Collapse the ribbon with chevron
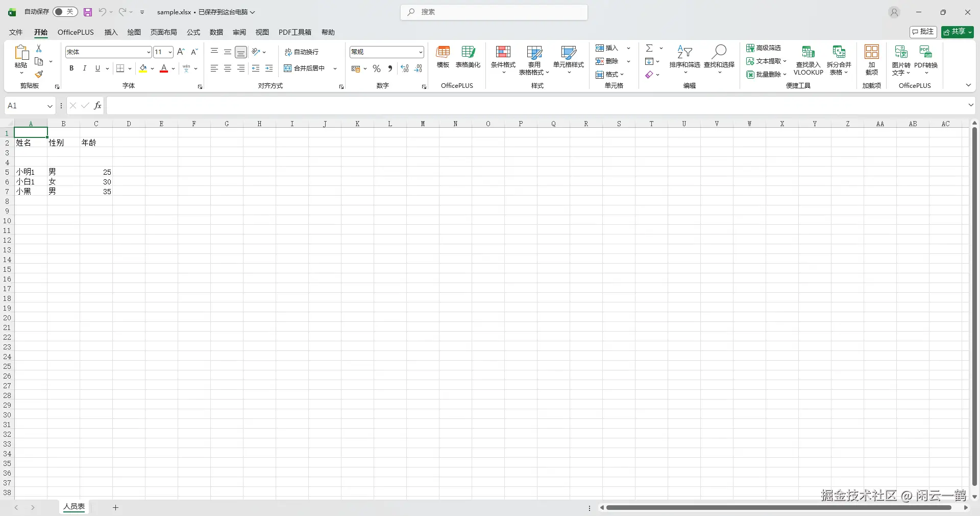 point(968,85)
